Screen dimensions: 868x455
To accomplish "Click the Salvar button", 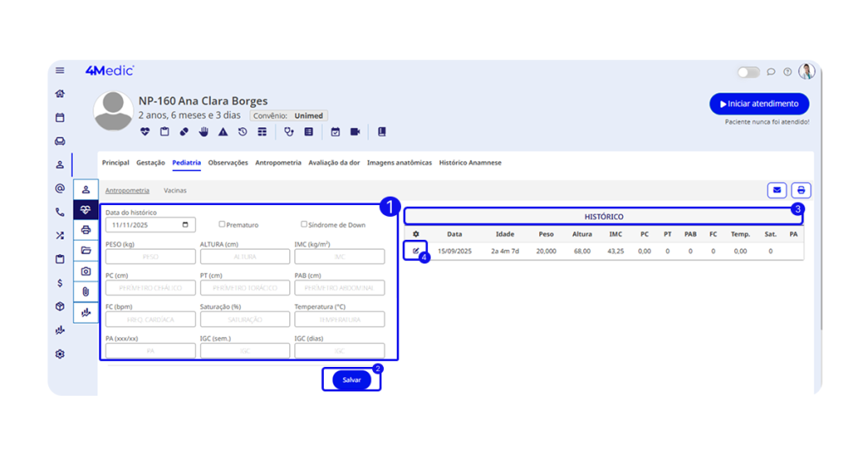I will pos(352,380).
